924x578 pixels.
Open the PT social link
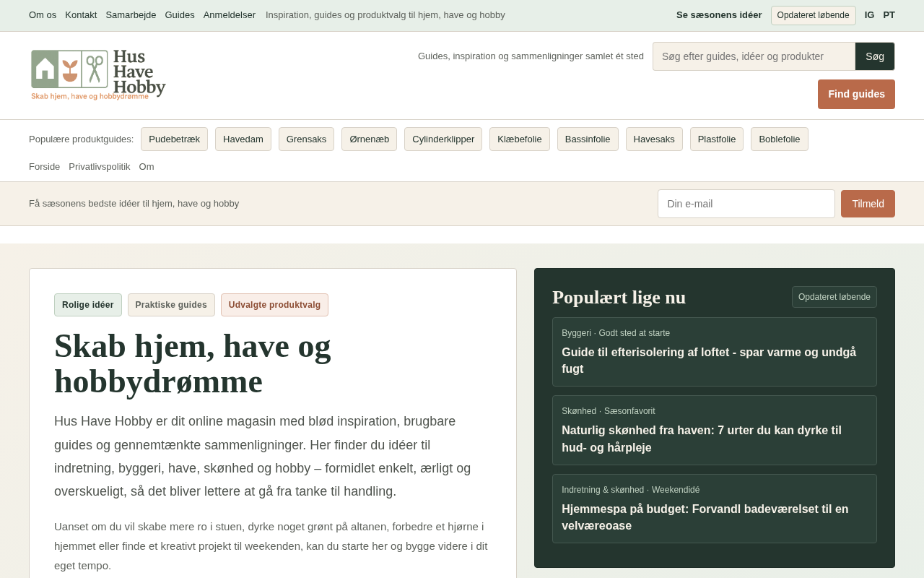pos(889,14)
